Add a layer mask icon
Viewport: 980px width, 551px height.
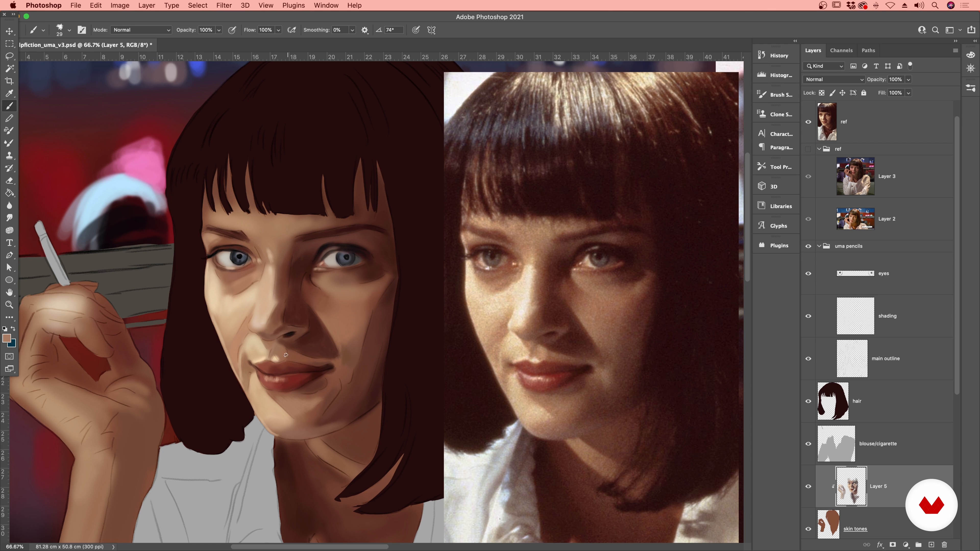tap(892, 545)
